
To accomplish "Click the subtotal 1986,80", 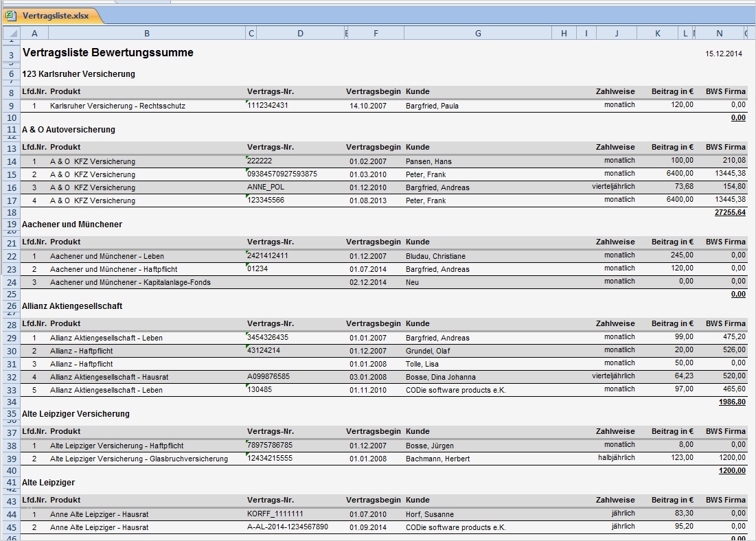I will coord(732,402).
